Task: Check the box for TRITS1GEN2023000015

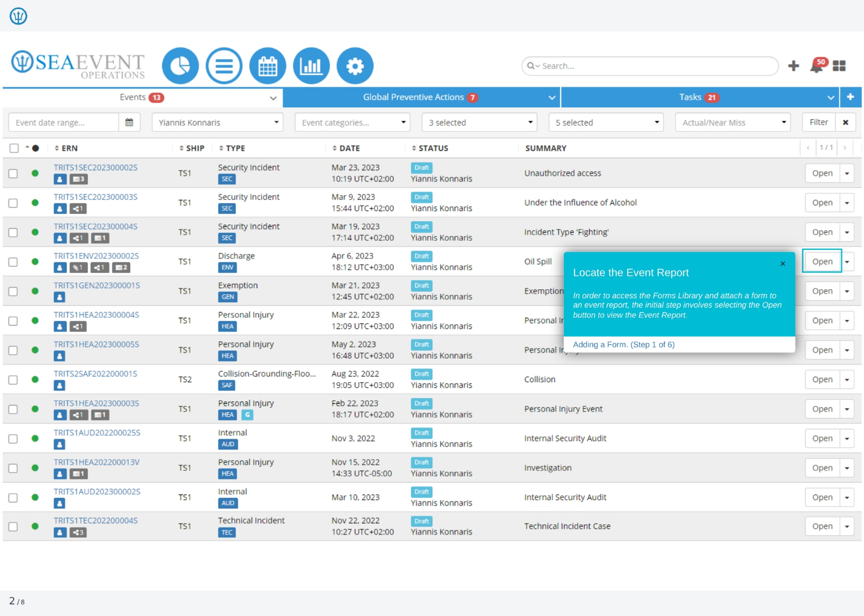Action: tap(13, 291)
